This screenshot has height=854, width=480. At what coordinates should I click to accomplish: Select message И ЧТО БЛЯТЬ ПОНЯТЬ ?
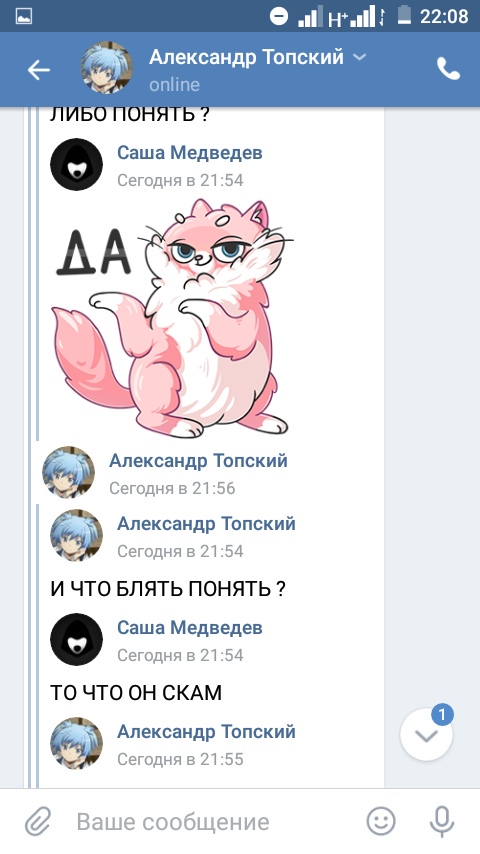click(168, 589)
